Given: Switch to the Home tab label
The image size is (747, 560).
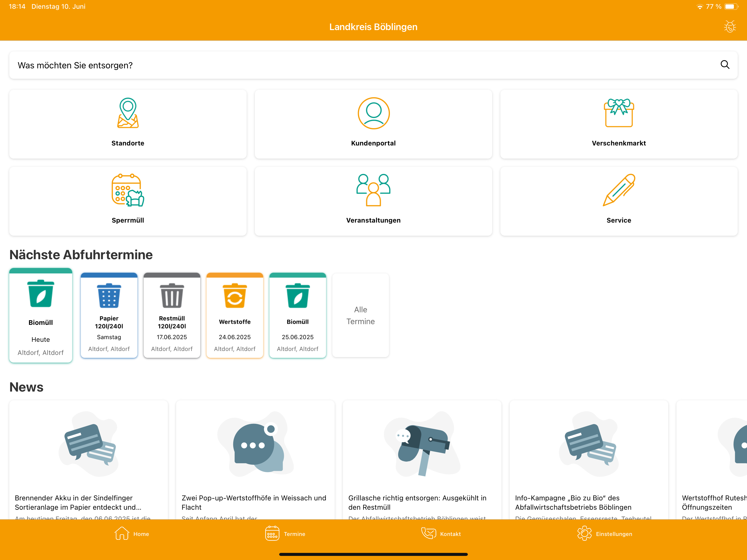Looking at the screenshot, I should (141, 534).
